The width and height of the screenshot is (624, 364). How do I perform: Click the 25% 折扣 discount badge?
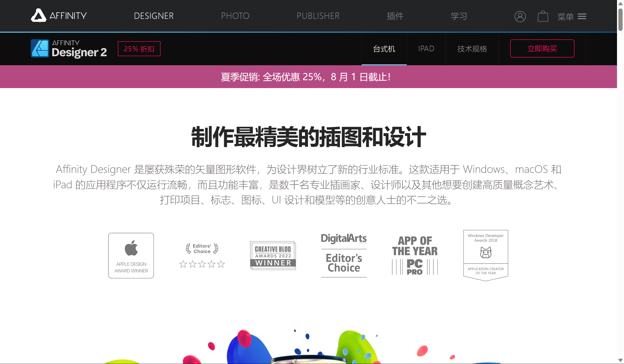pyautogui.click(x=139, y=49)
